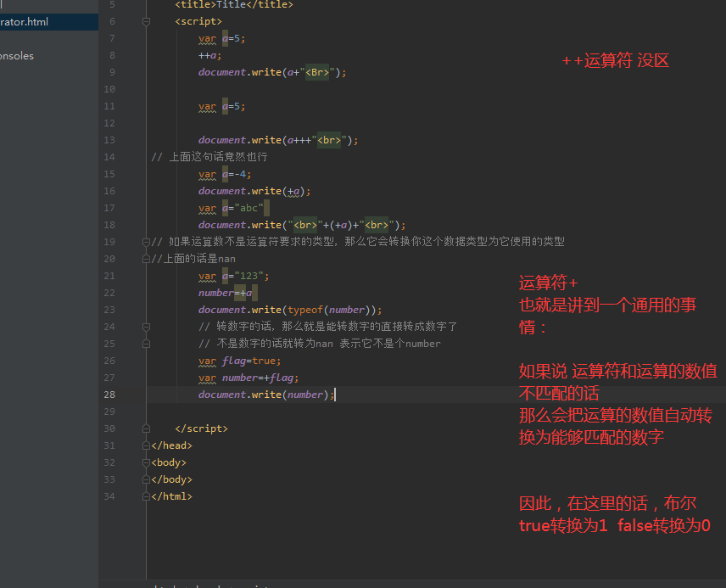
Task: Collapse the <body> tag fold marker
Action: pyautogui.click(x=147, y=462)
